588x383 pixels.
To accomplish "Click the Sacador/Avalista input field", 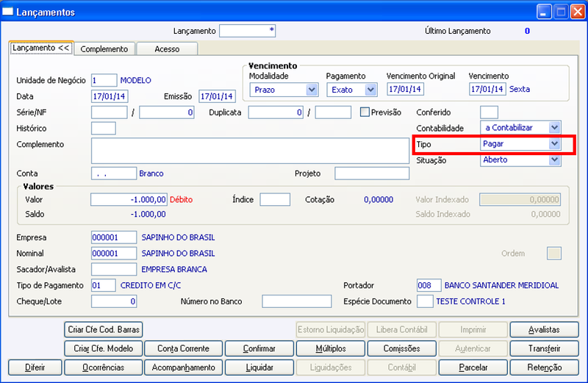I will click(x=114, y=269).
